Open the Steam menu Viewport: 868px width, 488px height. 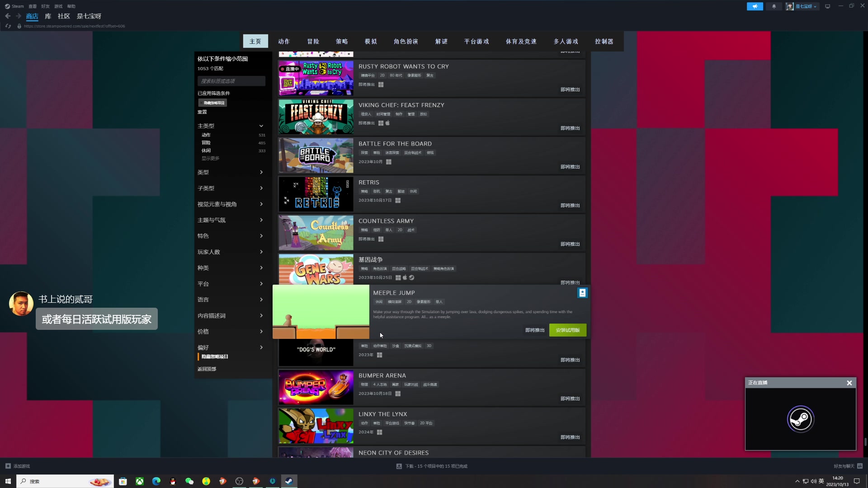tap(14, 6)
